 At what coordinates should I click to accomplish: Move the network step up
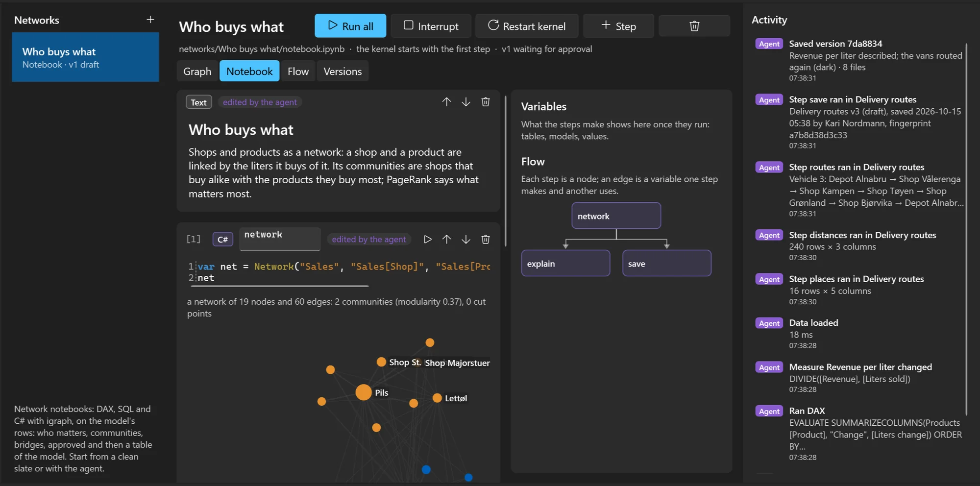click(446, 239)
